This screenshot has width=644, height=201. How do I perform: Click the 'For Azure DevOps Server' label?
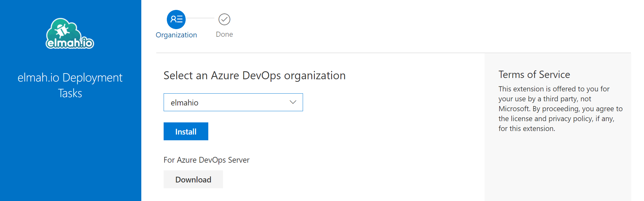[x=206, y=160]
